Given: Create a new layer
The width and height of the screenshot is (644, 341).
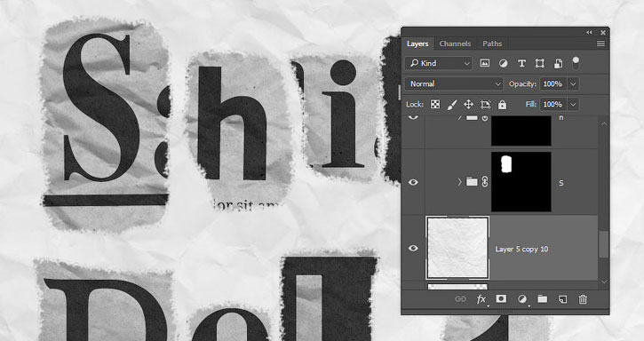Looking at the screenshot, I should [562, 299].
